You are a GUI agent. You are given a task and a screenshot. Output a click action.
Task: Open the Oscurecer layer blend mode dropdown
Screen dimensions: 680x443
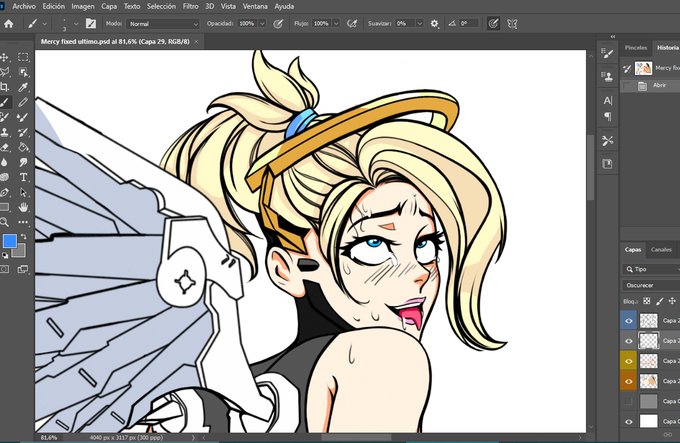[x=651, y=285]
